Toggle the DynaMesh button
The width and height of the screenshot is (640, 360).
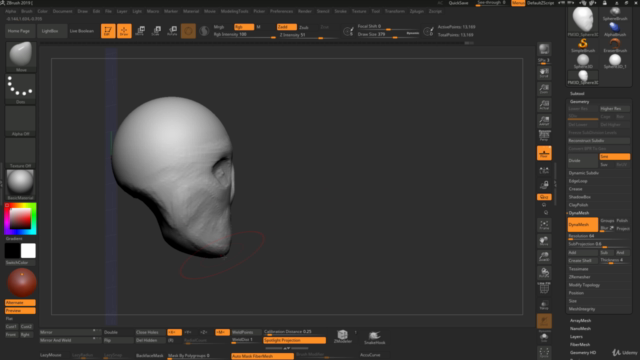[583, 224]
